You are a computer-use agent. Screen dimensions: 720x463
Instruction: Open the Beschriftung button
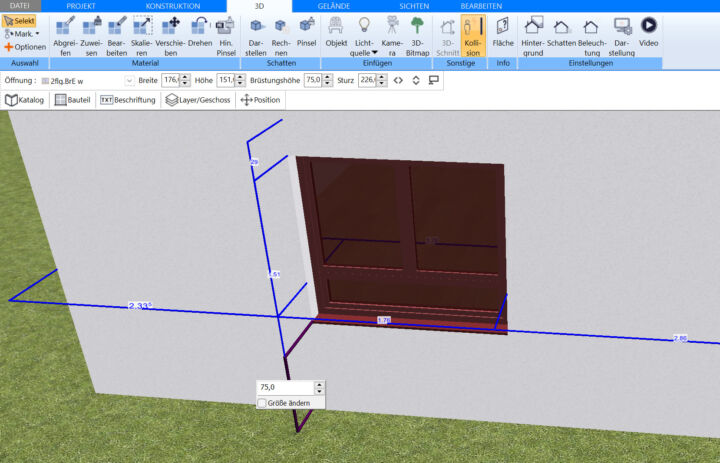coord(128,100)
